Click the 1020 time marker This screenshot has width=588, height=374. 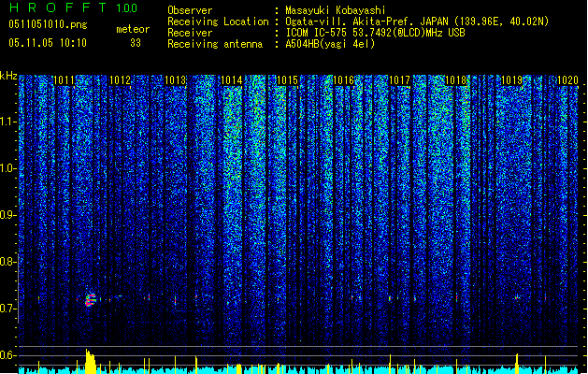(x=567, y=80)
